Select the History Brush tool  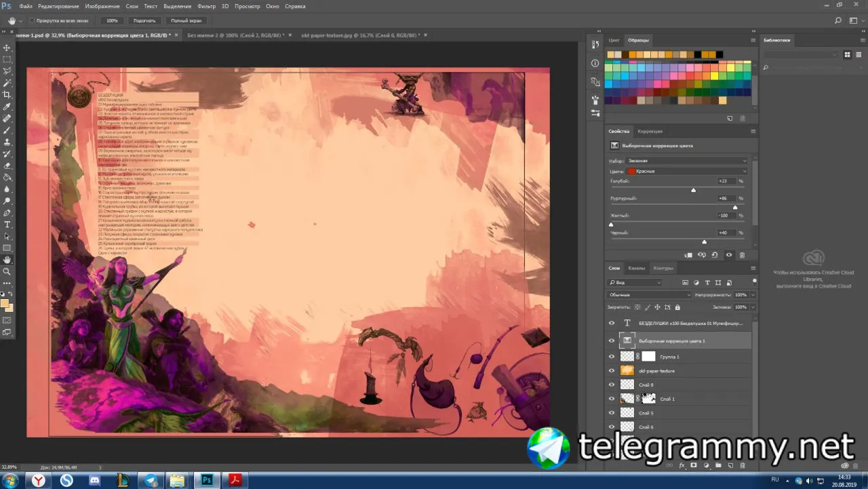[x=7, y=153]
